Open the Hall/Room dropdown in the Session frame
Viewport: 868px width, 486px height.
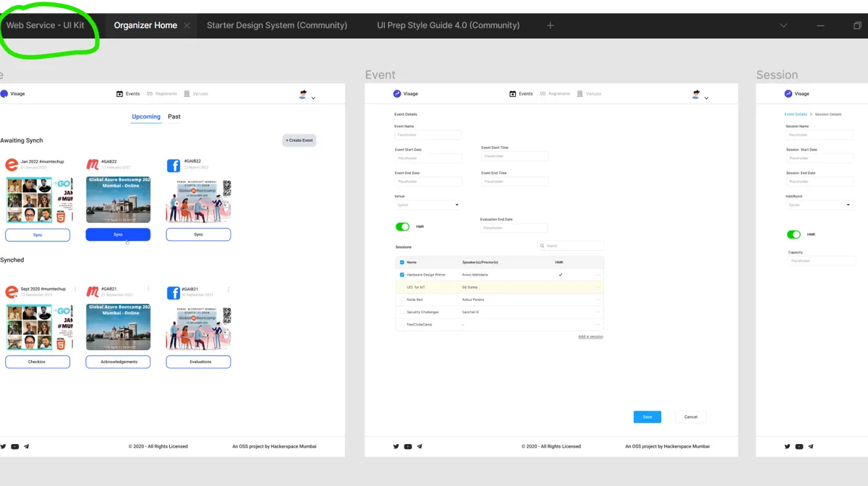820,205
